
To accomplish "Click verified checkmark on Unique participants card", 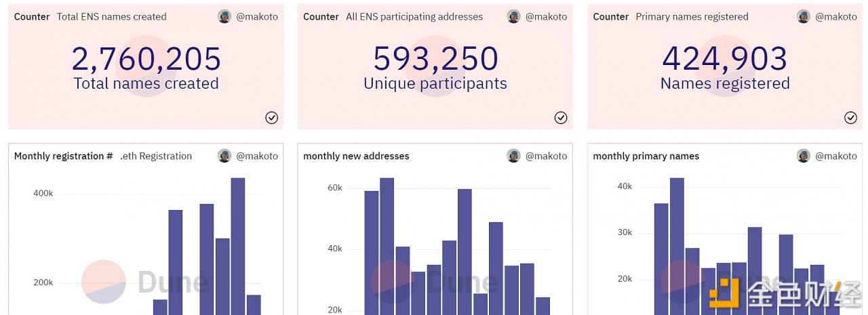I will click(561, 118).
